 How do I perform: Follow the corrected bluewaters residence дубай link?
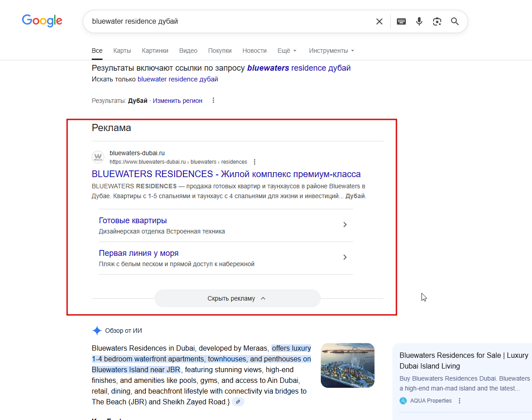(x=299, y=68)
